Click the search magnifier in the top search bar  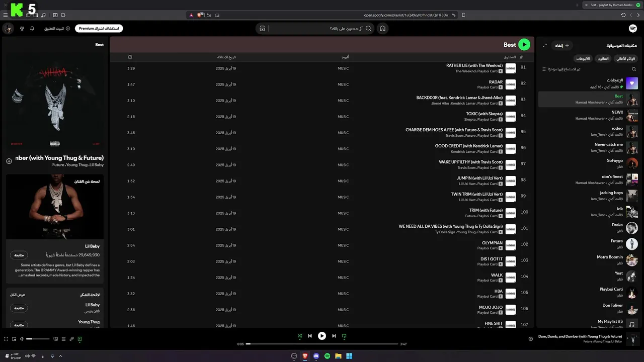pos(369,29)
